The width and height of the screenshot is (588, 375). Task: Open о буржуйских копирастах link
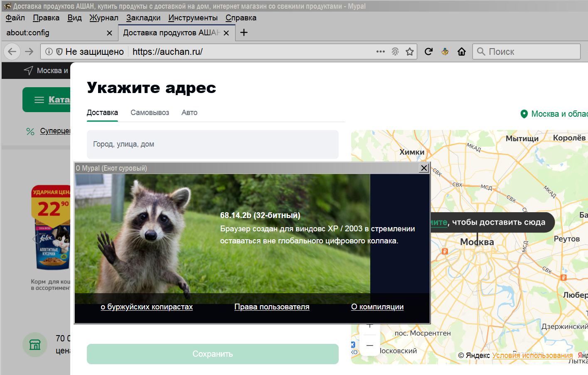[147, 307]
